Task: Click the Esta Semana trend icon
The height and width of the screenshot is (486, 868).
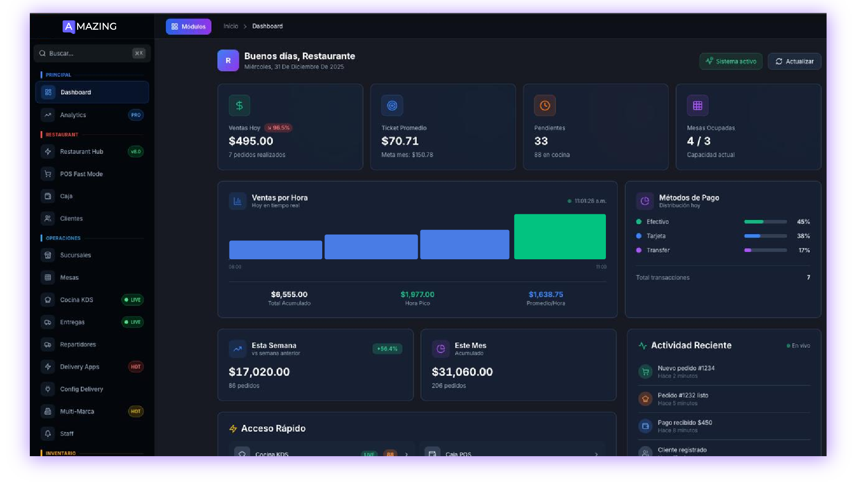Action: (x=237, y=349)
